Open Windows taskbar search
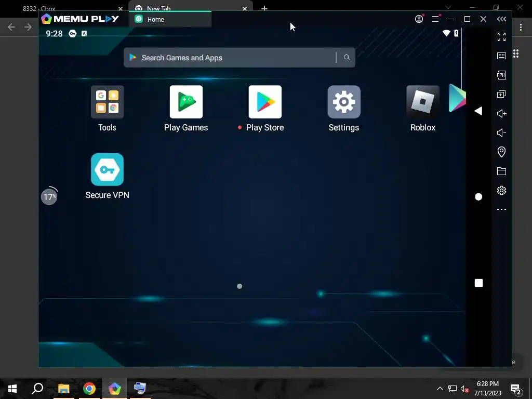This screenshot has height=399, width=532. coord(37,389)
